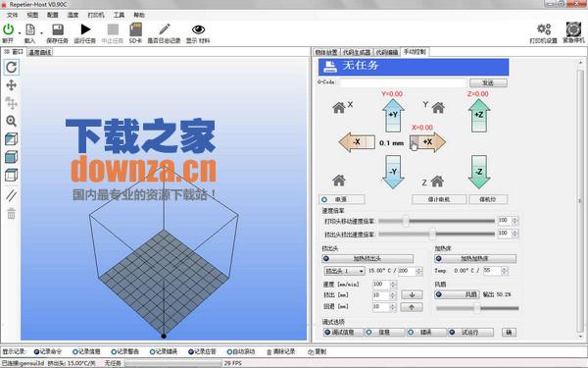Screen dimensions: 588x368
Task: Toggle fourth debug option (dry run)
Action: (471, 333)
